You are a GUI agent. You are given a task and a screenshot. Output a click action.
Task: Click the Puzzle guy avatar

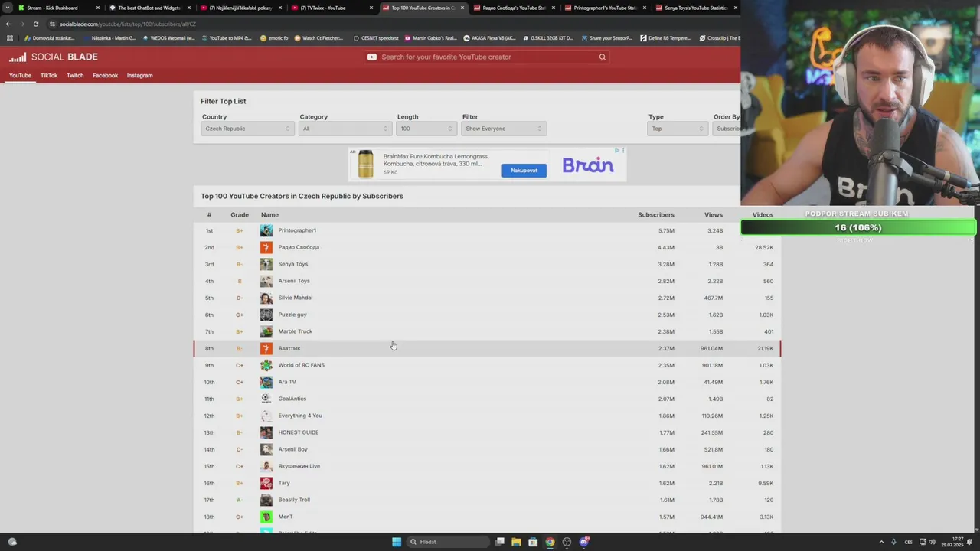(x=266, y=315)
